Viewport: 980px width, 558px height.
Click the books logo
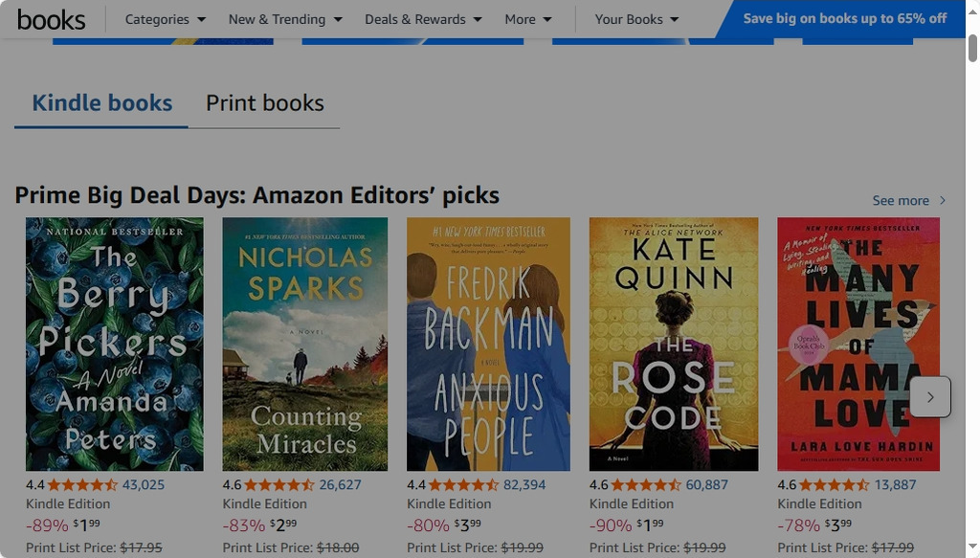(51, 19)
